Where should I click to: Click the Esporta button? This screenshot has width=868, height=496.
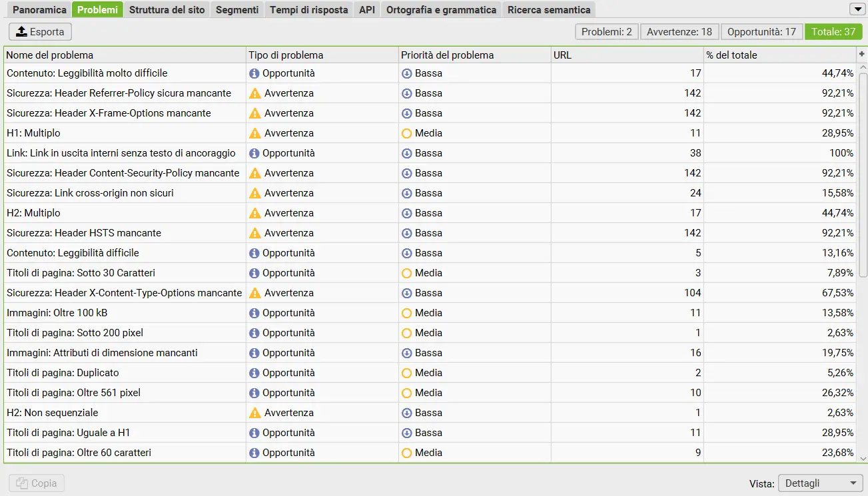pos(40,32)
